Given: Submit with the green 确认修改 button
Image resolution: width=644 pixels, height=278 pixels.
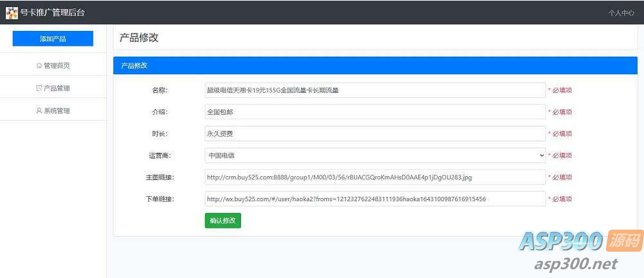Looking at the screenshot, I should pos(222,221).
